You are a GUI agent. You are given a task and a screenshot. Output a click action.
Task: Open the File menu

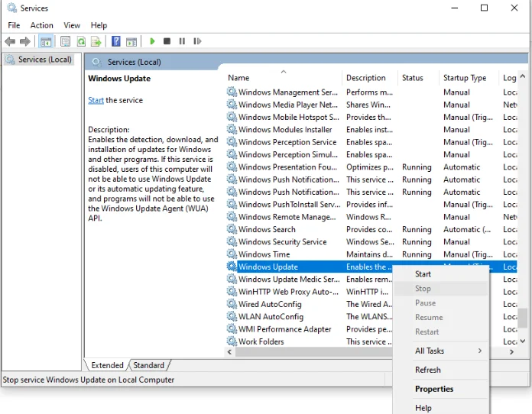coord(14,25)
